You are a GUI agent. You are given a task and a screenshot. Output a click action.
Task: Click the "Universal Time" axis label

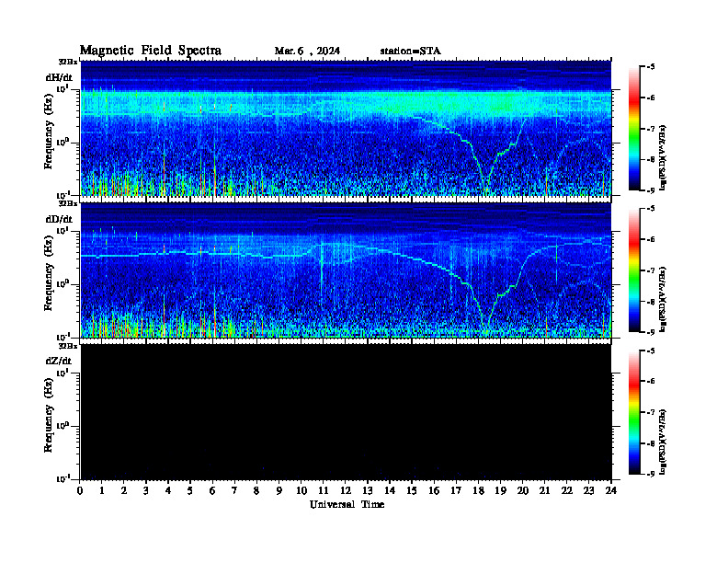click(347, 504)
